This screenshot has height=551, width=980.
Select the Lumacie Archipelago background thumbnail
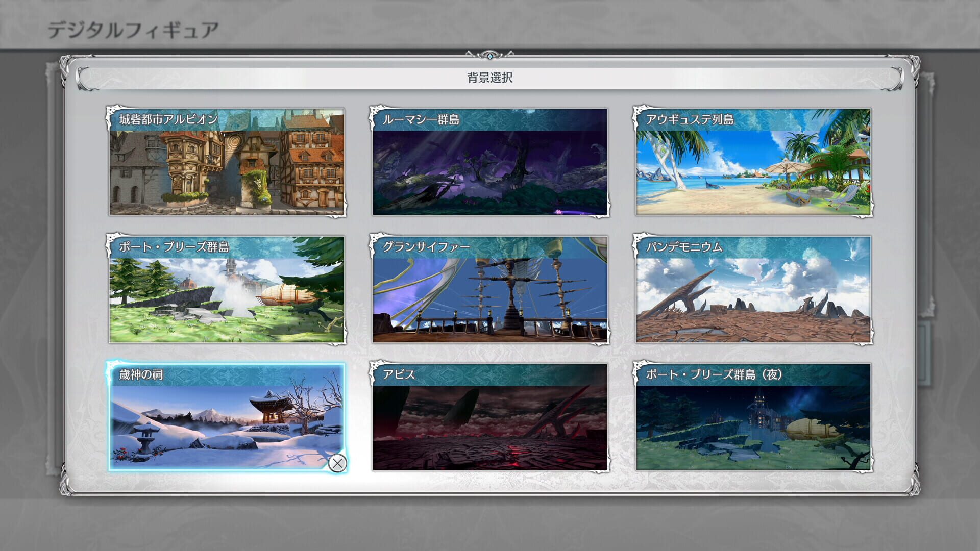pos(489,168)
